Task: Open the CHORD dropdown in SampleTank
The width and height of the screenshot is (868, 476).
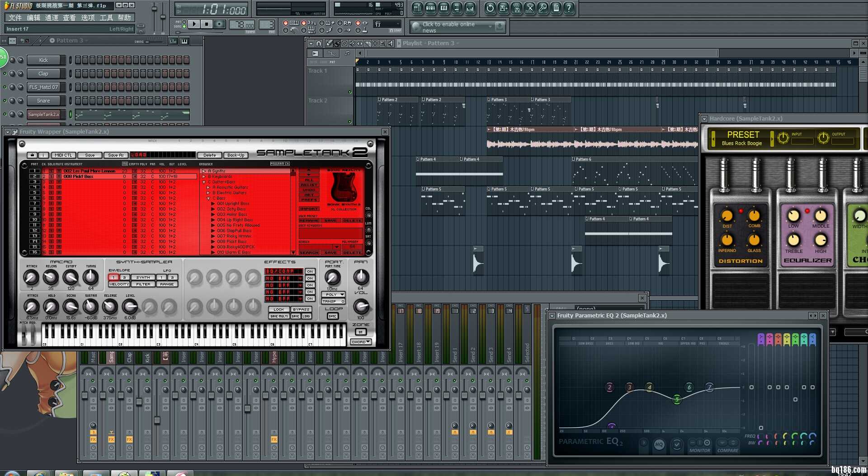Action: 361,342
